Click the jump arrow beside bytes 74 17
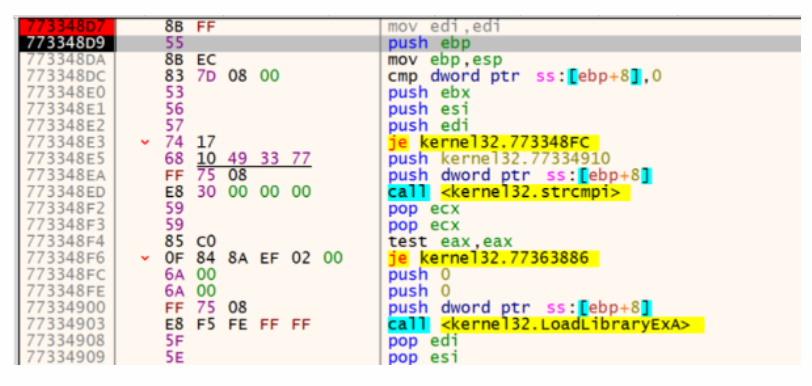Image resolution: width=812 pixels, height=386 pixels. (144, 142)
